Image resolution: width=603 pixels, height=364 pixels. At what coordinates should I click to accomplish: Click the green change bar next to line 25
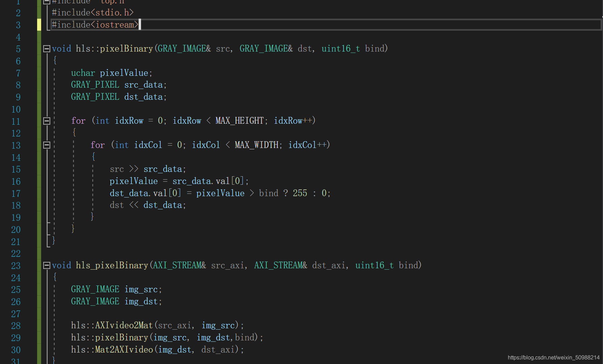tap(39, 289)
